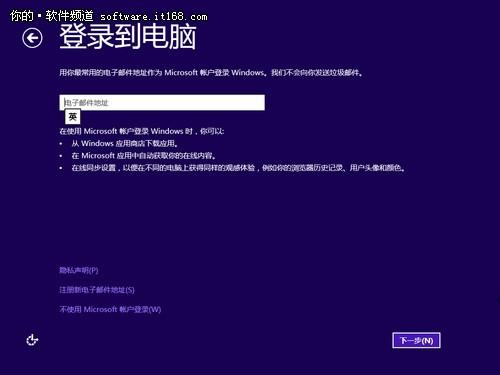Screen dimensions: 500x375
Task: Click the line starting 在使用 Microsoft 帐户登录 Windows 时
Action: tap(142, 131)
